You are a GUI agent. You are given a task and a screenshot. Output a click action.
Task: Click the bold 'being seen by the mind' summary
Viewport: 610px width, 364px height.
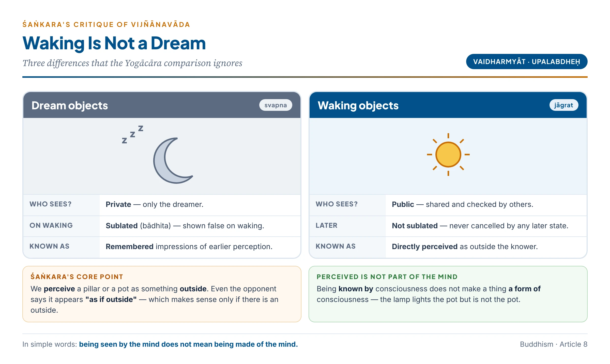[x=188, y=344]
